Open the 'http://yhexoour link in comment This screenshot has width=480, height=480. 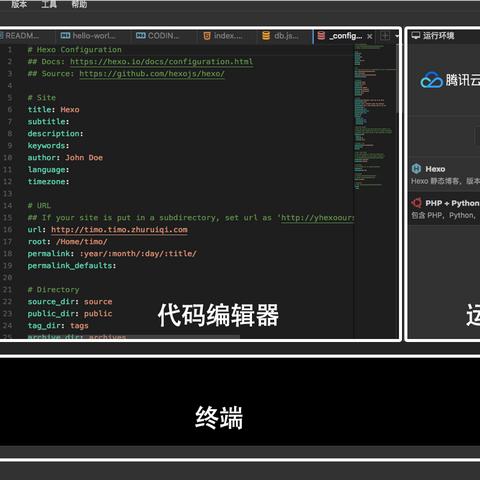317,218
